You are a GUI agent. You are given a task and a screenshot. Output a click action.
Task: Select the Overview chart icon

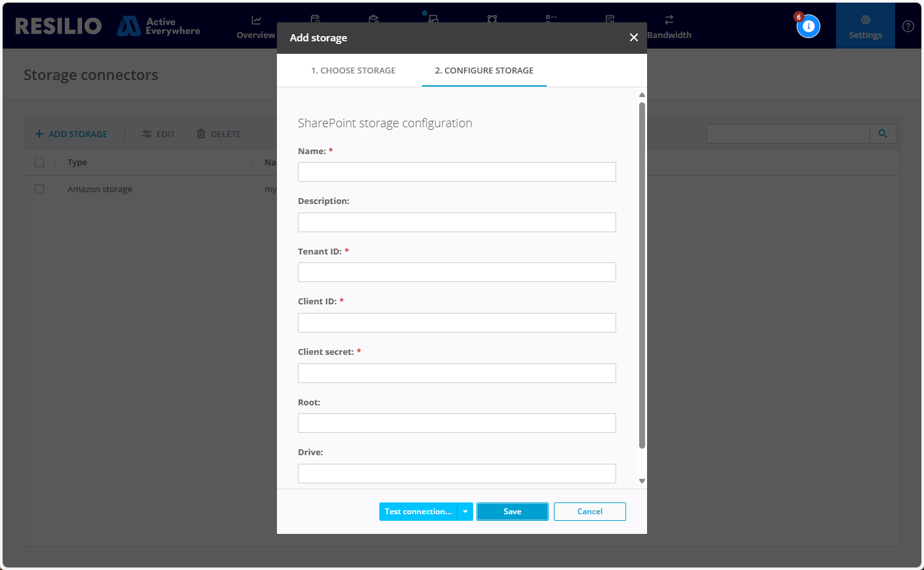[255, 20]
